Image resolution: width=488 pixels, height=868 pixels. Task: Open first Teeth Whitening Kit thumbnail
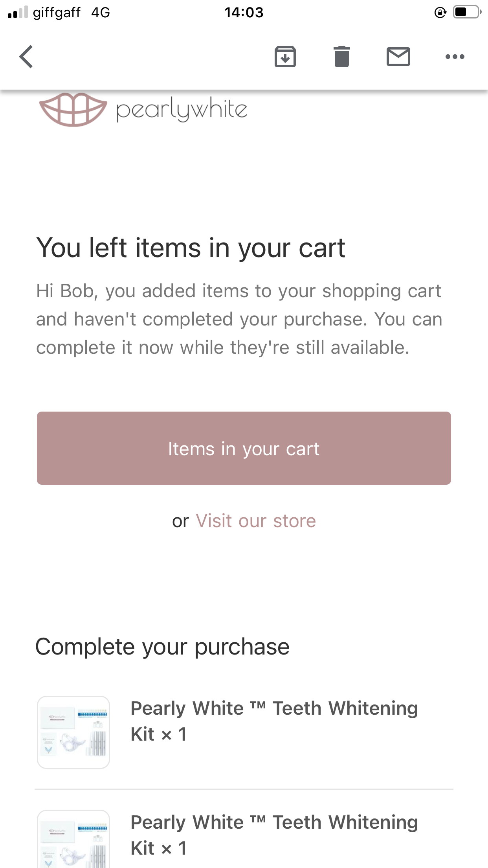73,732
